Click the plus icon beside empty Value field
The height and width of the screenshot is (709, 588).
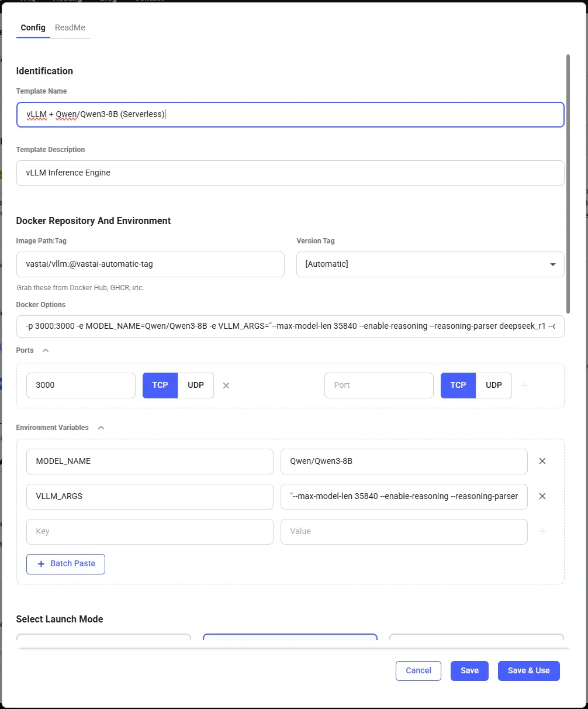(x=542, y=531)
